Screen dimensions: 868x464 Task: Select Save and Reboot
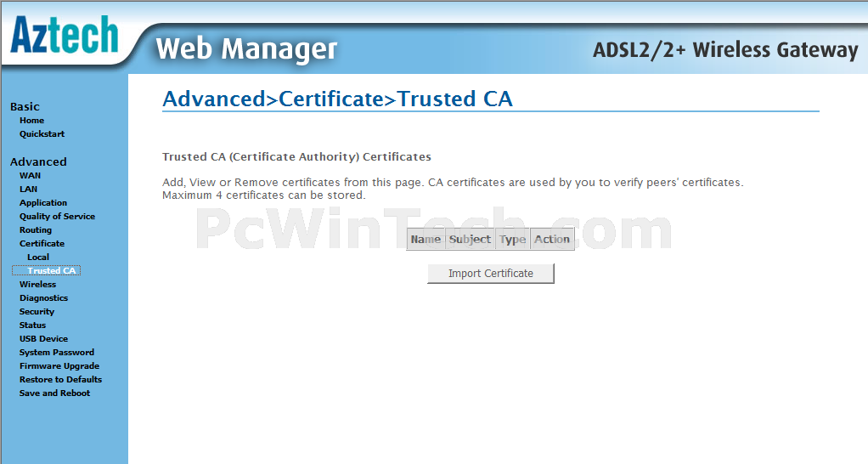pyautogui.click(x=55, y=393)
